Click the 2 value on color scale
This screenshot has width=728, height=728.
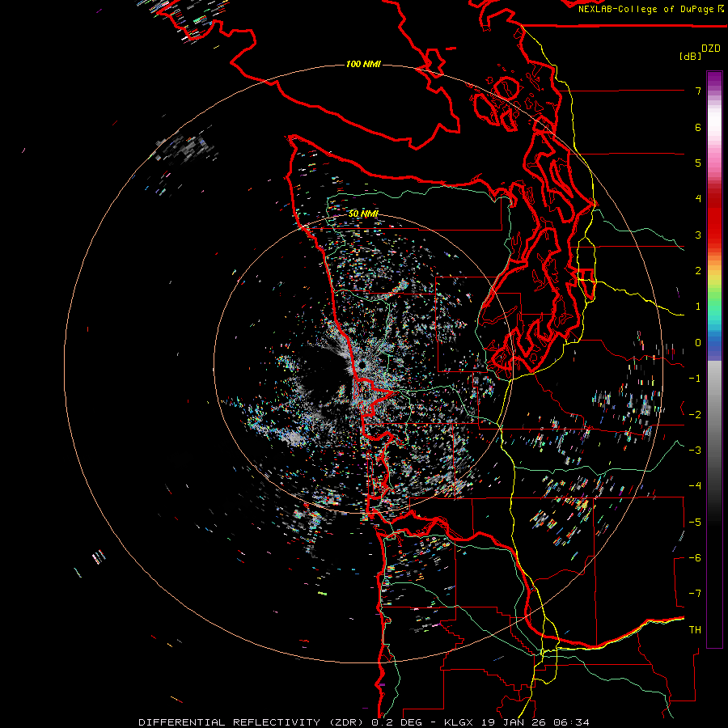point(698,271)
